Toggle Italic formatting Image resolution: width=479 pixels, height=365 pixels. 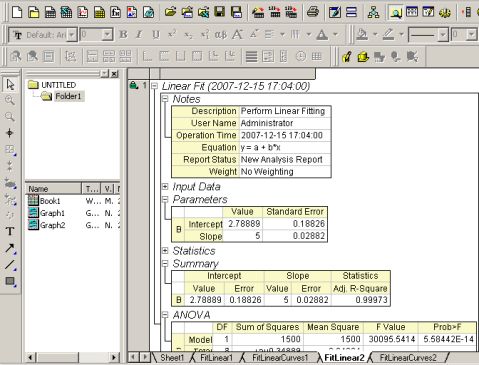pos(139,34)
